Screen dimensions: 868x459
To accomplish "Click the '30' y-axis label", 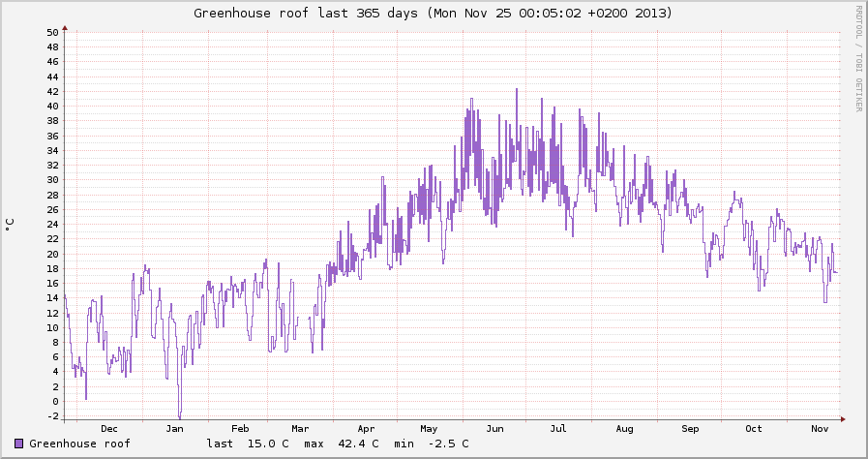I will [x=52, y=180].
